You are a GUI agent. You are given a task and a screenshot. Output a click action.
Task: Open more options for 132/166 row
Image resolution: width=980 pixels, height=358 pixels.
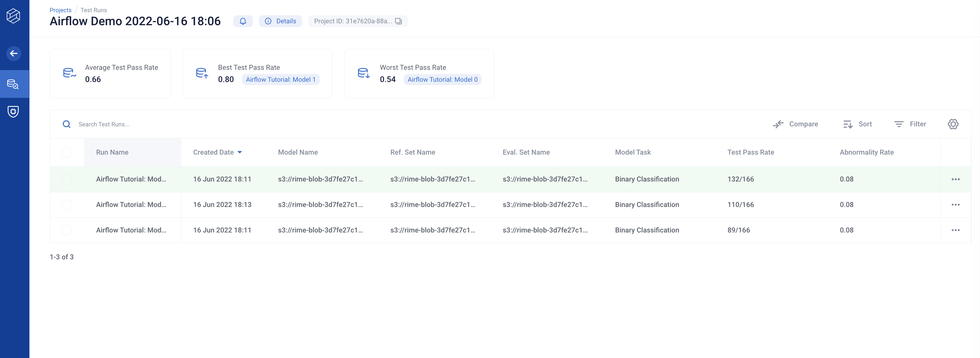click(955, 179)
